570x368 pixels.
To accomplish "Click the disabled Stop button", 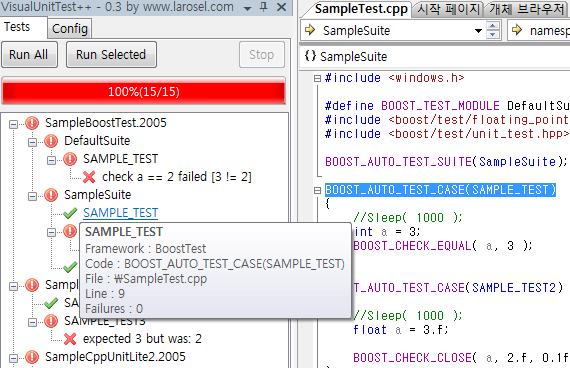I will point(262,55).
